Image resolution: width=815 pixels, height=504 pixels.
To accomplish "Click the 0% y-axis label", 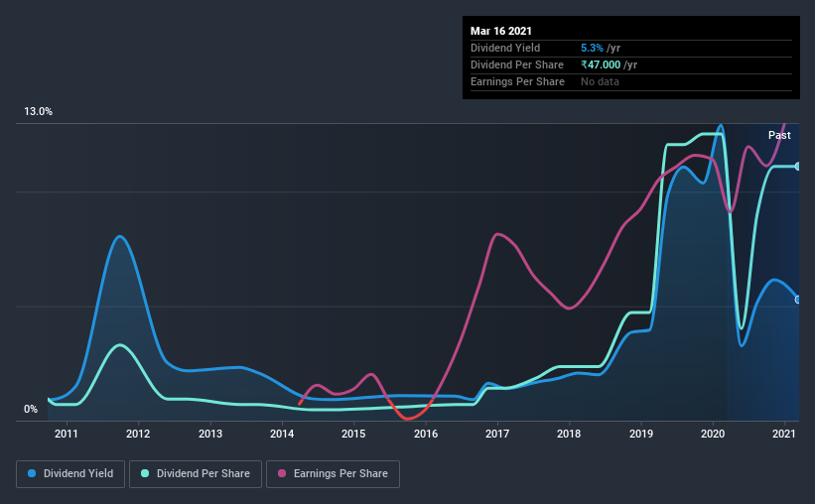I will tap(31, 410).
